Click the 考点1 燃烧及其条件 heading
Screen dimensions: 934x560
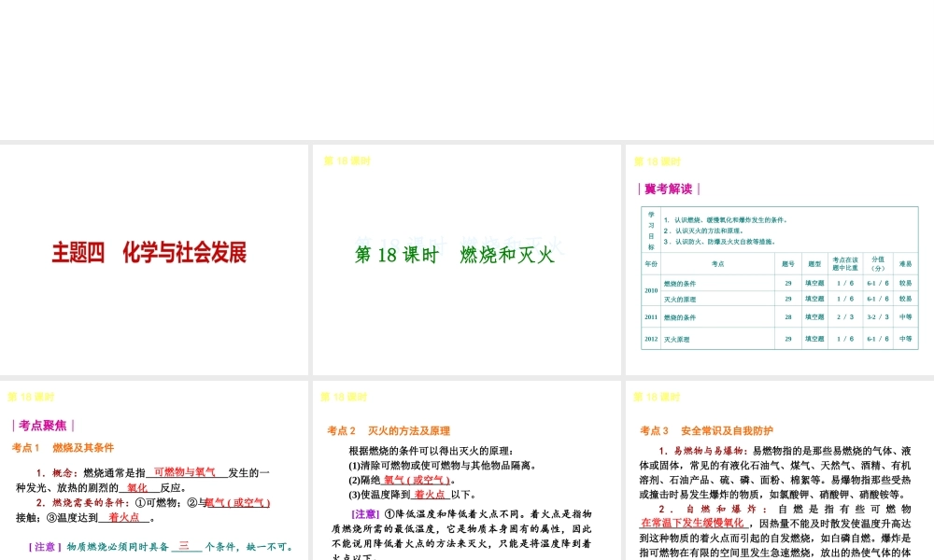[x=63, y=447]
